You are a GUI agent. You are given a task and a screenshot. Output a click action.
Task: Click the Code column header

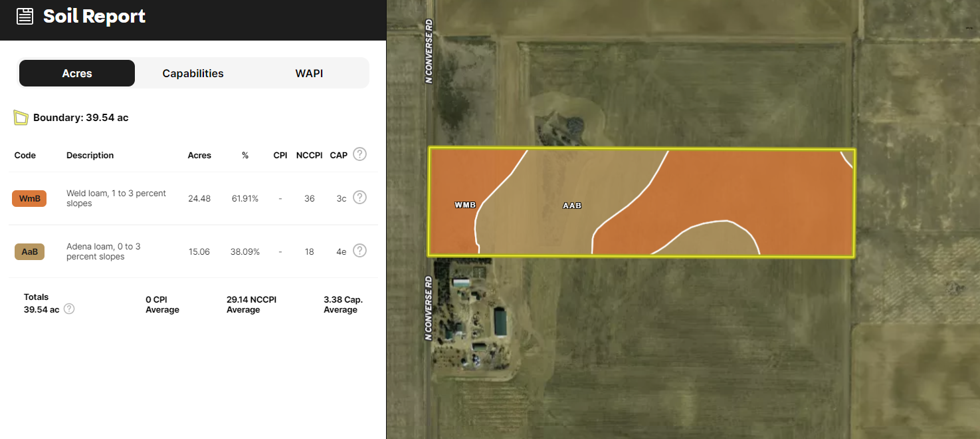point(25,155)
